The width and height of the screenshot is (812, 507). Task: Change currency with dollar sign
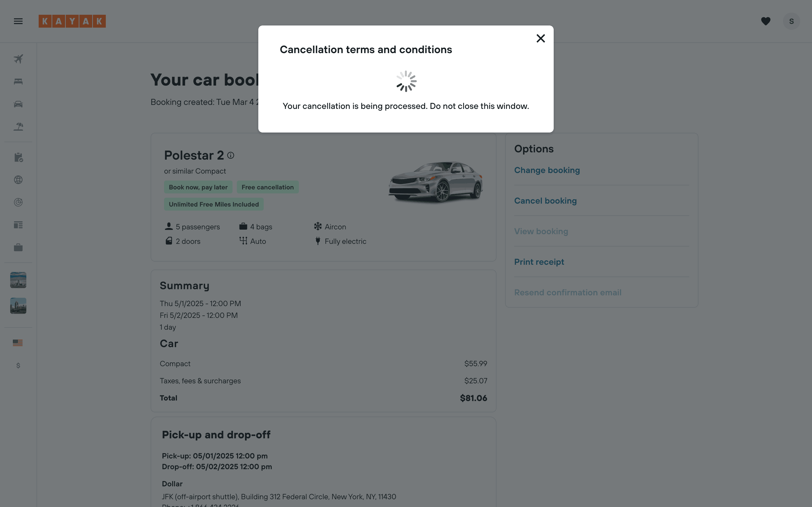coord(18,365)
